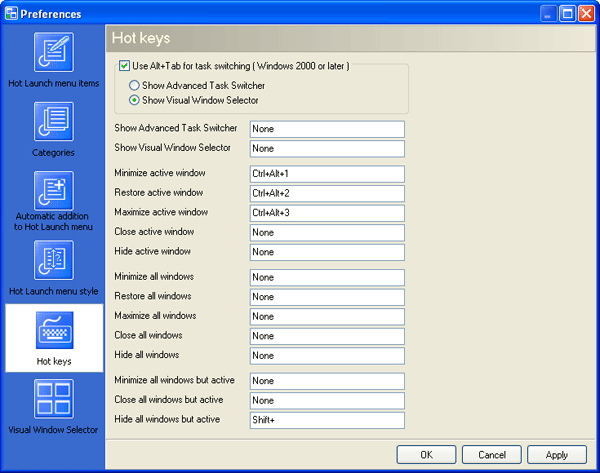Viewport: 600px width, 473px height.
Task: Click the Hot keys sidebar label
Action: click(54, 361)
